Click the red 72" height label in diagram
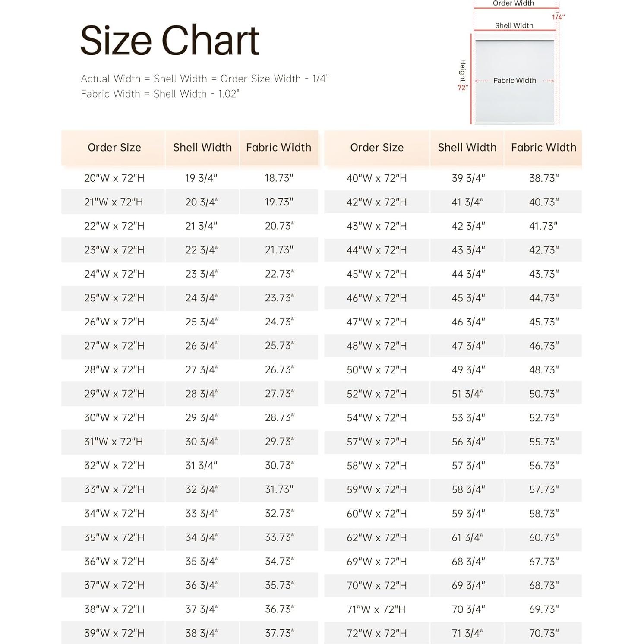This screenshot has width=644, height=644. tap(463, 88)
